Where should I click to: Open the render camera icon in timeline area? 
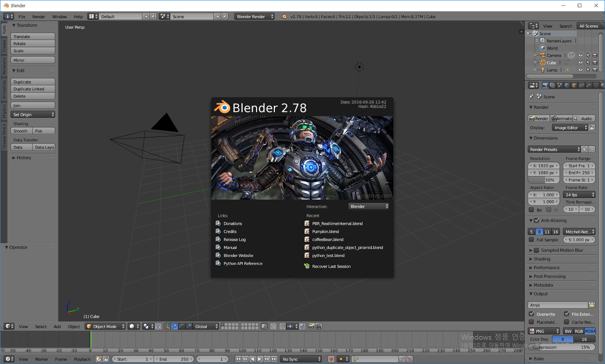click(311, 326)
